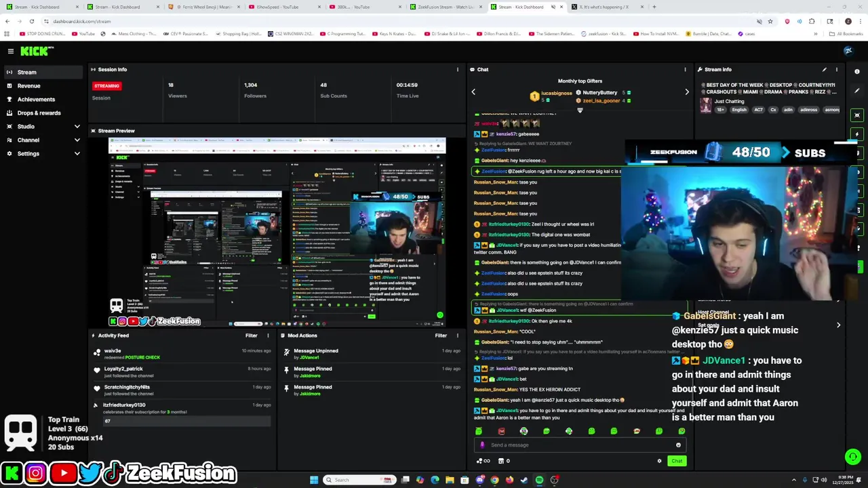This screenshot has height=488, width=868.
Task: Open Steam from the taskbar
Action: pos(524,480)
